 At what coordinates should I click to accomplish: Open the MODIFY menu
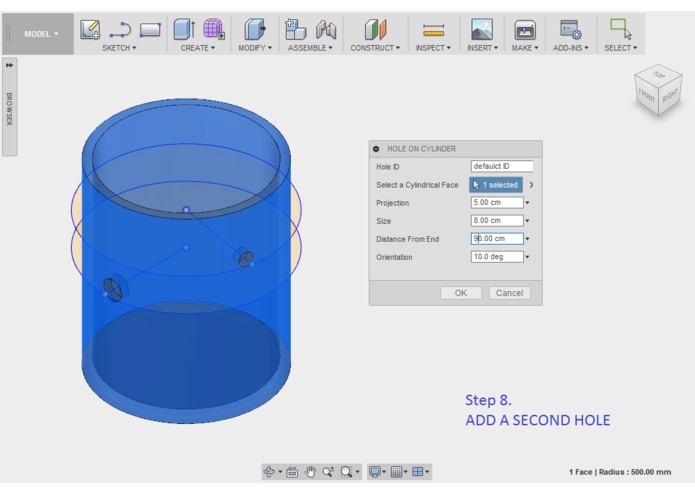(255, 48)
